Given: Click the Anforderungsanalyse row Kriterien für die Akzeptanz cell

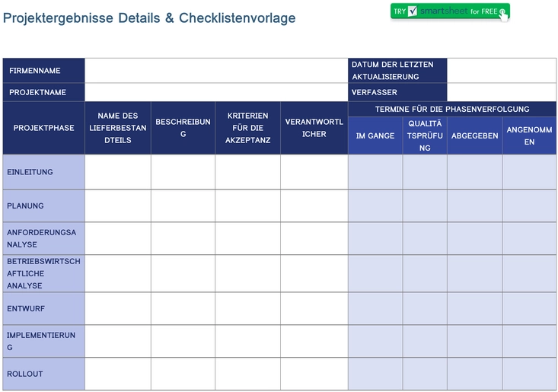Looking at the screenshot, I should coord(247,238).
